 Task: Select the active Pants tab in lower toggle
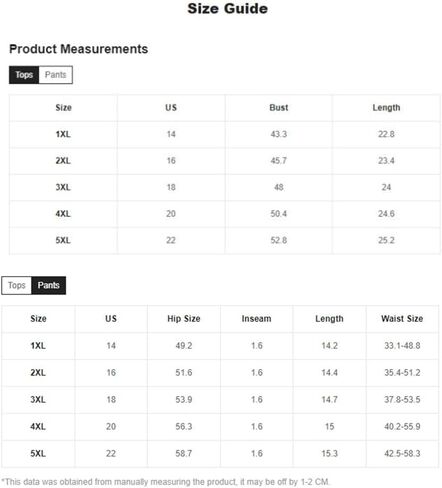tap(49, 285)
